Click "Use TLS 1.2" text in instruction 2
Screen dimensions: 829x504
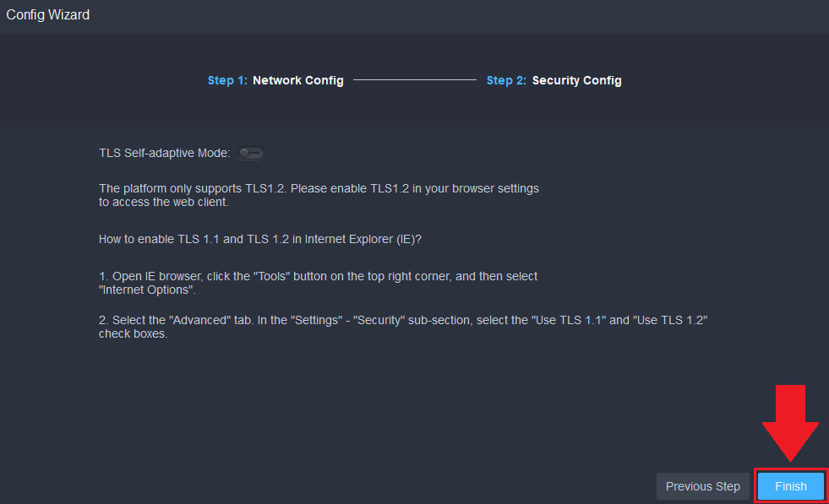(671, 320)
